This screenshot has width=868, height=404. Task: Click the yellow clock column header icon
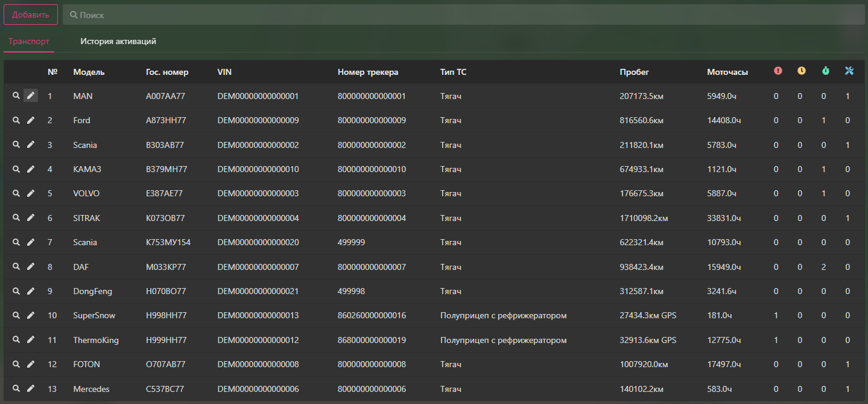801,71
